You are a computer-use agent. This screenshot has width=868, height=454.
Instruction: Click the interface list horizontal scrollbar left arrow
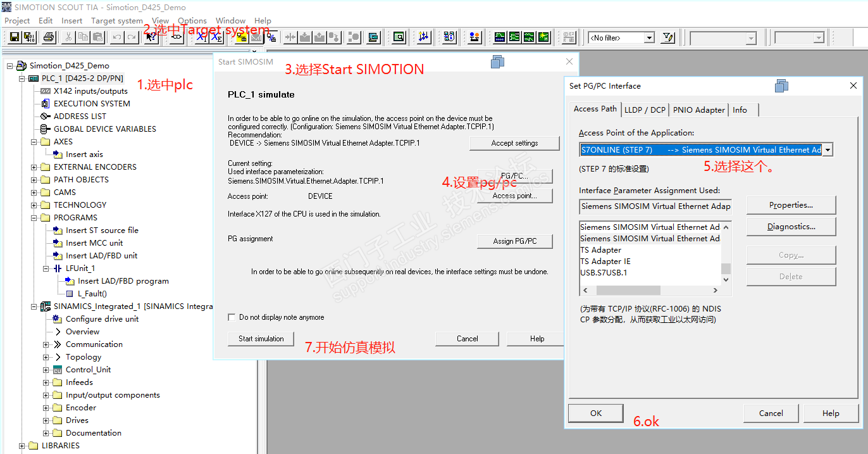click(x=585, y=290)
